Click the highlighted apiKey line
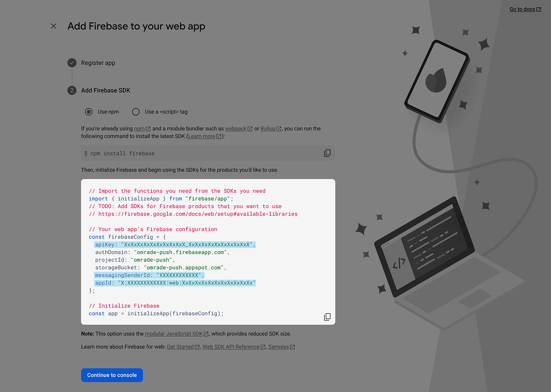The image size is (551, 392). [175, 245]
